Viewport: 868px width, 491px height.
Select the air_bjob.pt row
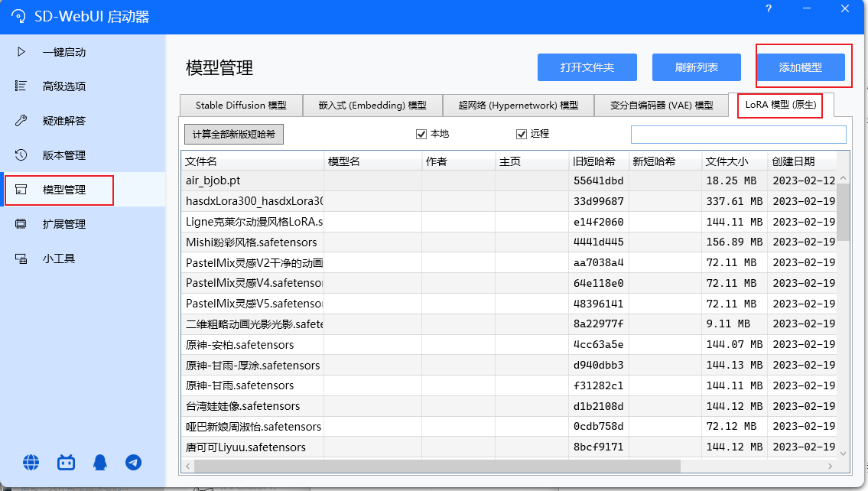pos(509,180)
